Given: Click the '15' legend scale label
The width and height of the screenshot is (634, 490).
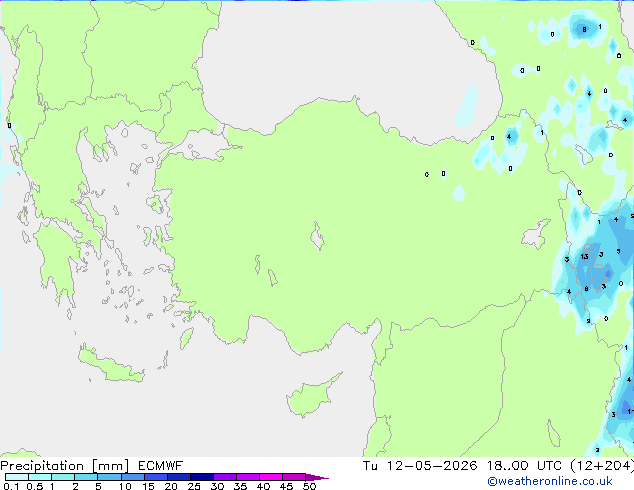Looking at the screenshot, I should (x=148, y=486).
